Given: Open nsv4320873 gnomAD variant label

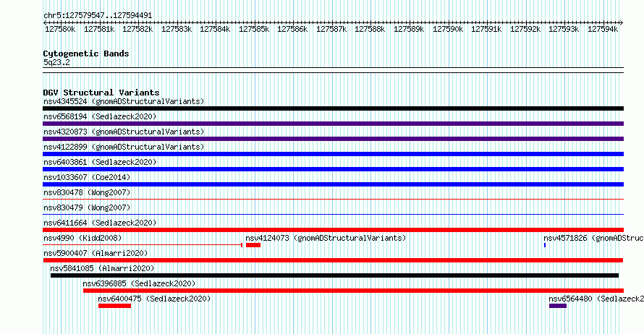Looking at the screenshot, I should [x=124, y=132].
